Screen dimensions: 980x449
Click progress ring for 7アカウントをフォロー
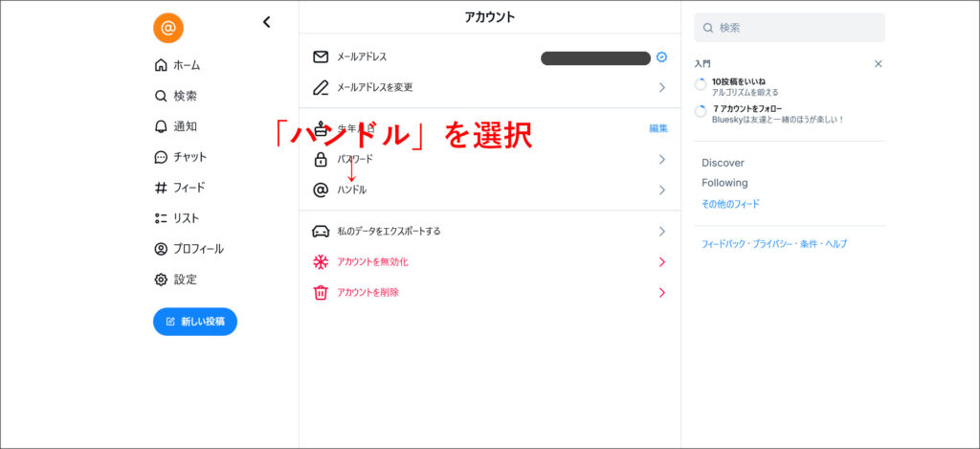(701, 112)
